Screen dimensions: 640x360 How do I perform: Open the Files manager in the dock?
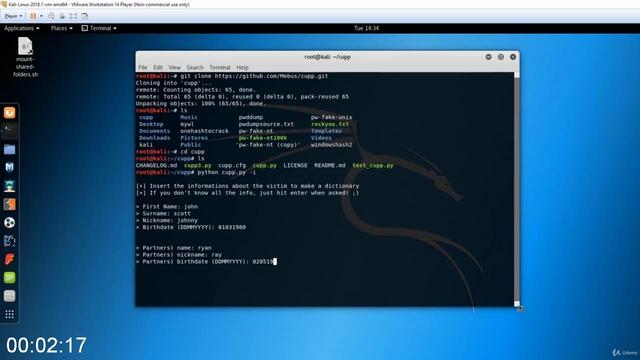[9, 149]
